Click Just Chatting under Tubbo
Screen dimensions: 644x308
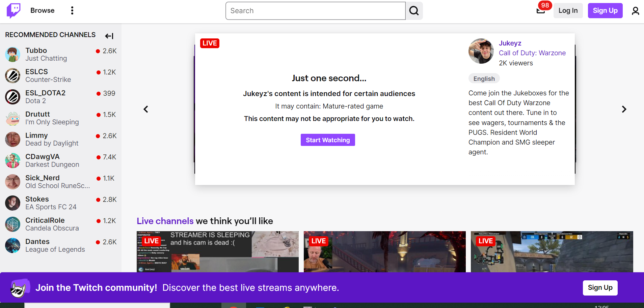click(46, 59)
